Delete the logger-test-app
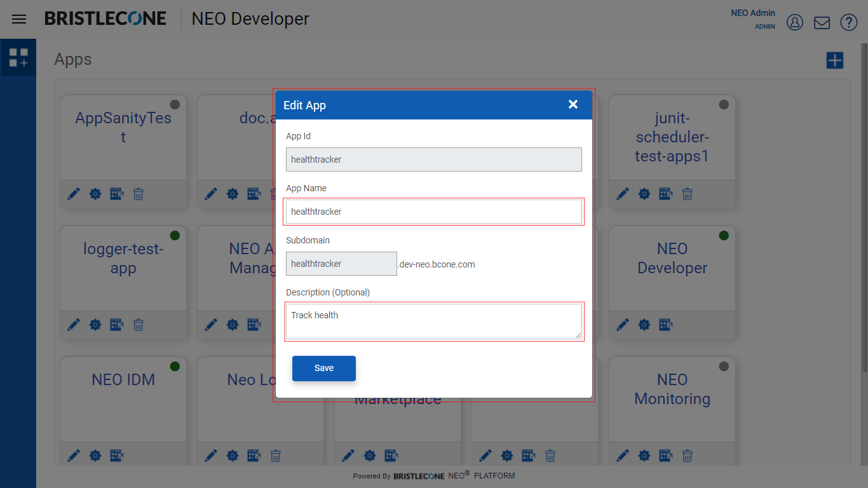This screenshot has height=488, width=868. (139, 325)
